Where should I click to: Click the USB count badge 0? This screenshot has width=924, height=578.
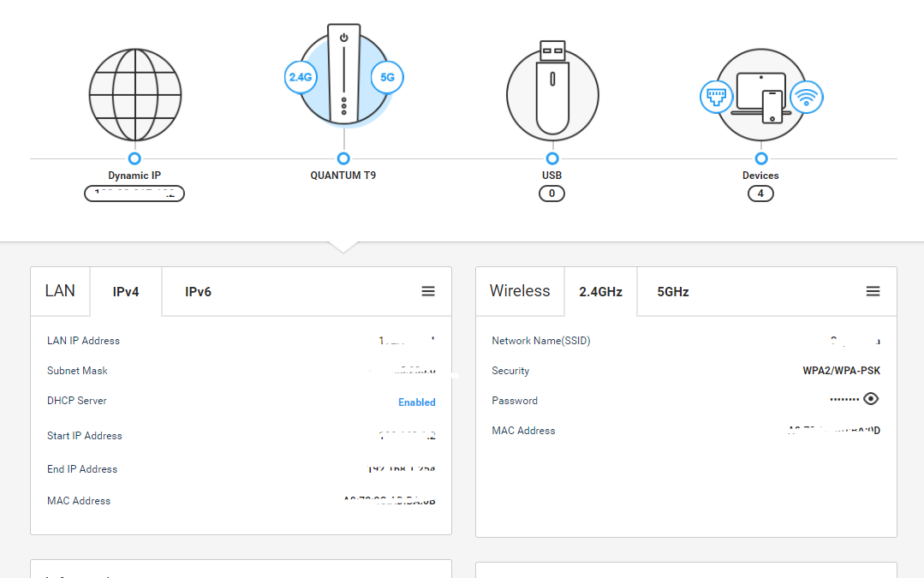point(551,194)
